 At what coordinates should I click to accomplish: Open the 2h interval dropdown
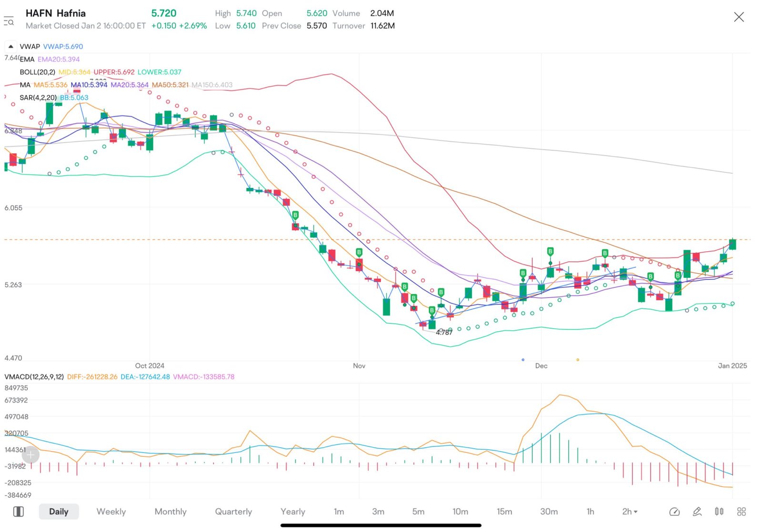tap(630, 512)
